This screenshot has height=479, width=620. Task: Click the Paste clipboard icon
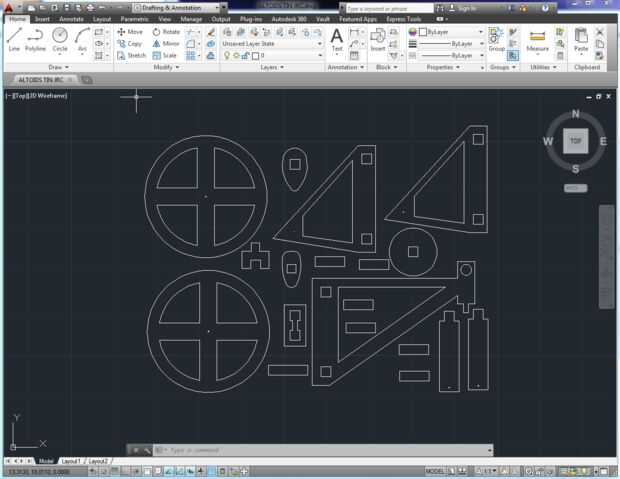point(581,40)
